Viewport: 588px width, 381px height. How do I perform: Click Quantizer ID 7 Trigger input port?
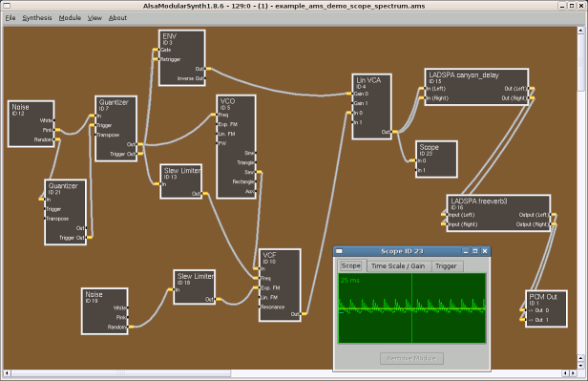tap(93, 125)
